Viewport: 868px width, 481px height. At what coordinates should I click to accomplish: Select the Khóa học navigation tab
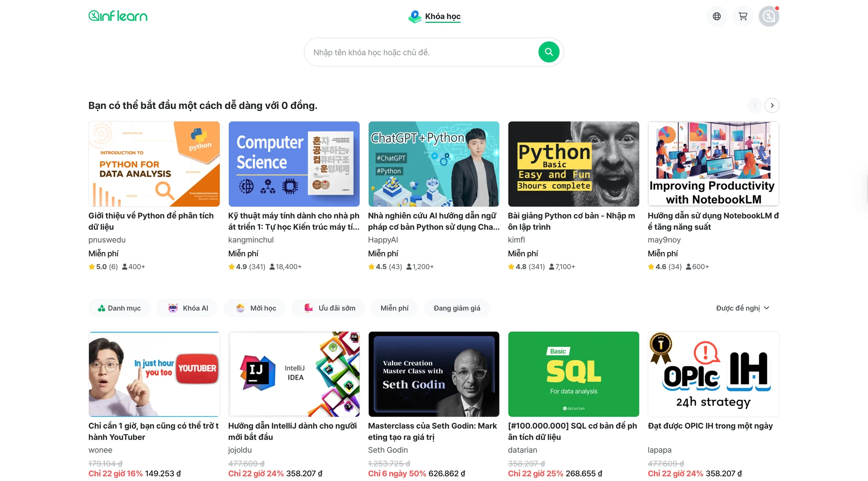tap(442, 16)
